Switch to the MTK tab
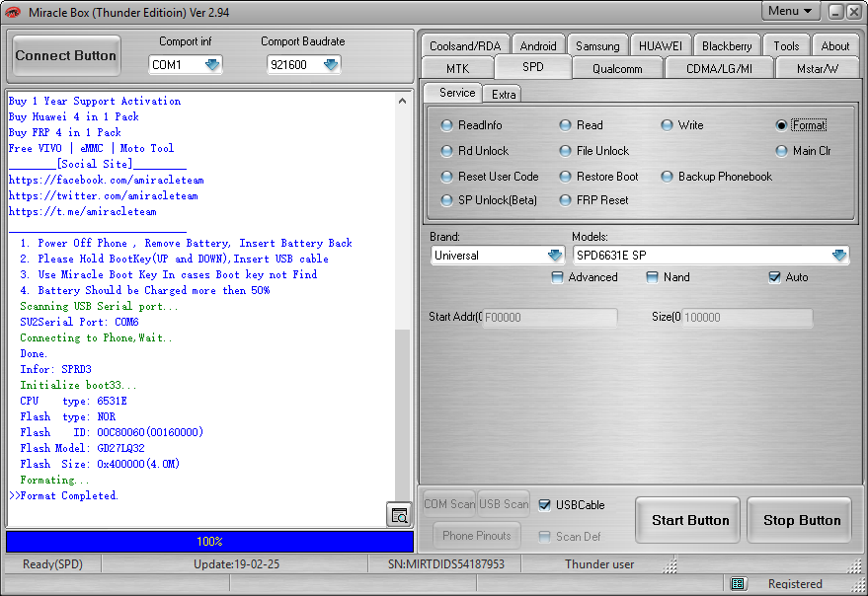 click(457, 69)
